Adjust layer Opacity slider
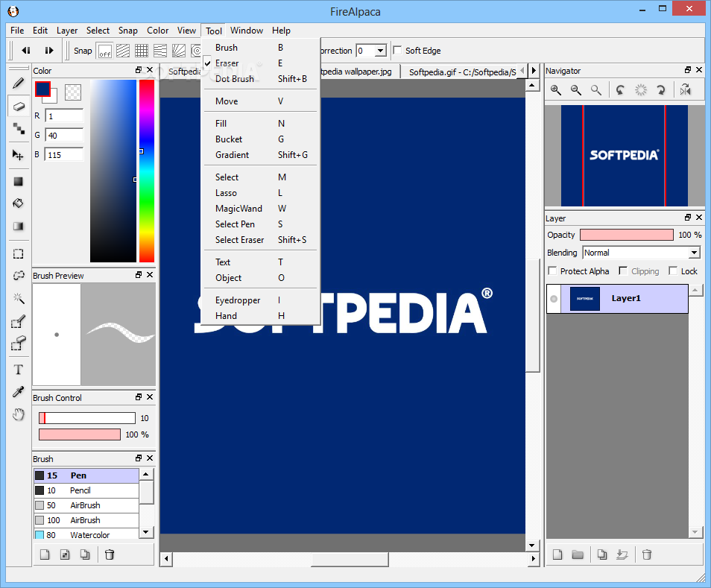The width and height of the screenshot is (711, 588). click(627, 235)
